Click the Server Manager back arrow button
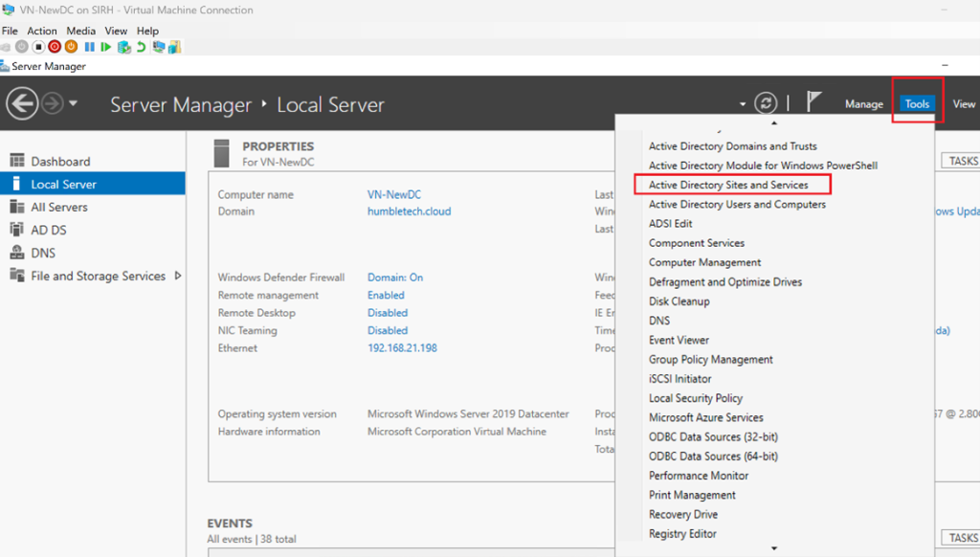This screenshot has height=557, width=980. tap(22, 103)
